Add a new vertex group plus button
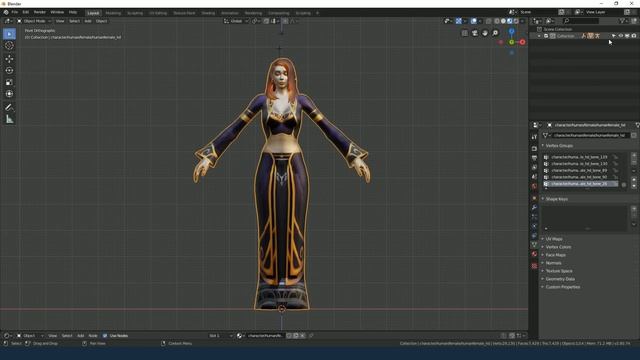Screen dimensions: 640x360 [x=634, y=156]
